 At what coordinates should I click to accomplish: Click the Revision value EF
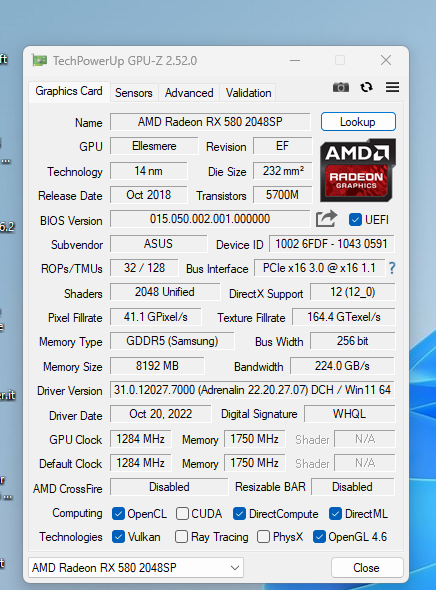(x=283, y=146)
